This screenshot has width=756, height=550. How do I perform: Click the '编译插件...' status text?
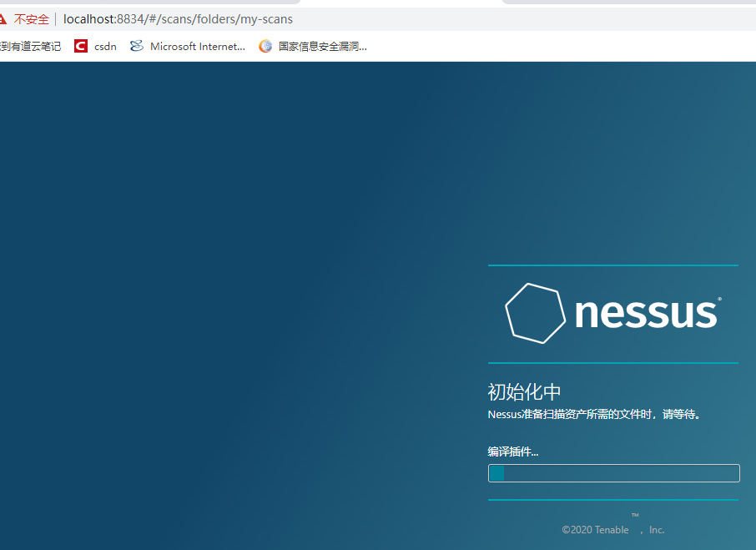tap(513, 452)
